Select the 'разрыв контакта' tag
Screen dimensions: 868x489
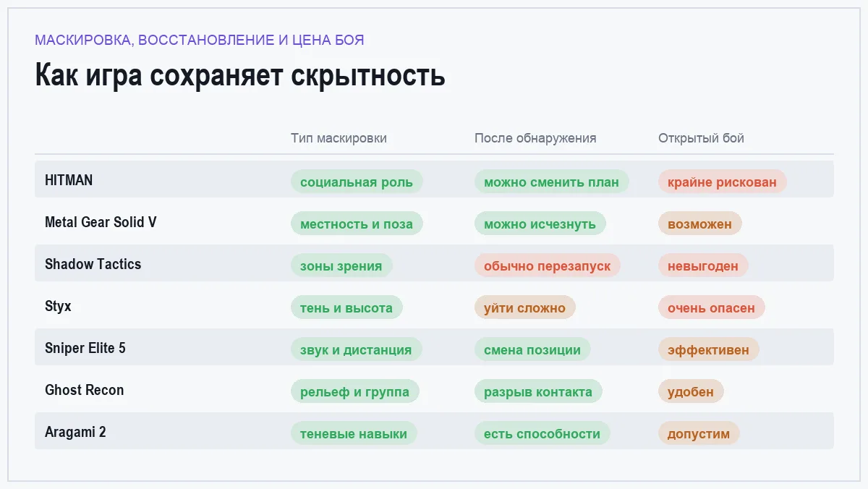pyautogui.click(x=538, y=391)
